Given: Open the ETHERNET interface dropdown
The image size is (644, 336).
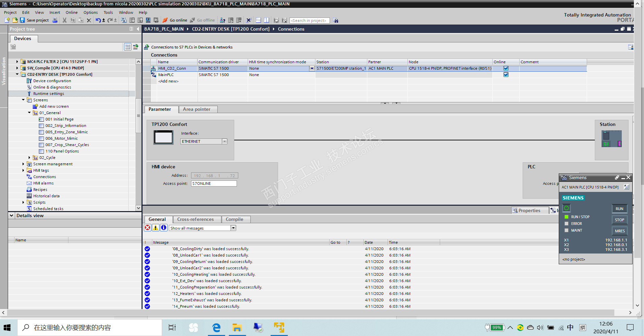Looking at the screenshot, I should click(x=224, y=141).
